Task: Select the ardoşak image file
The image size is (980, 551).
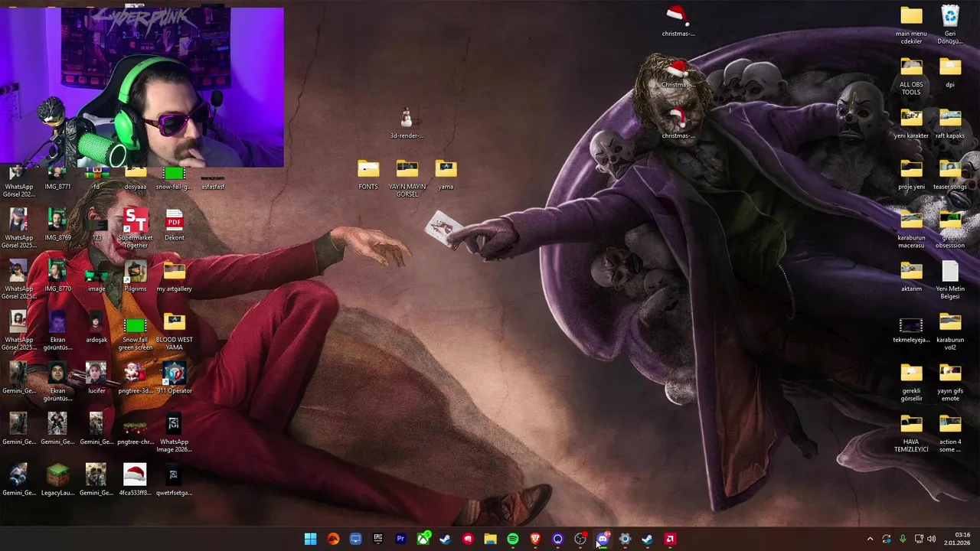Action: [x=96, y=328]
